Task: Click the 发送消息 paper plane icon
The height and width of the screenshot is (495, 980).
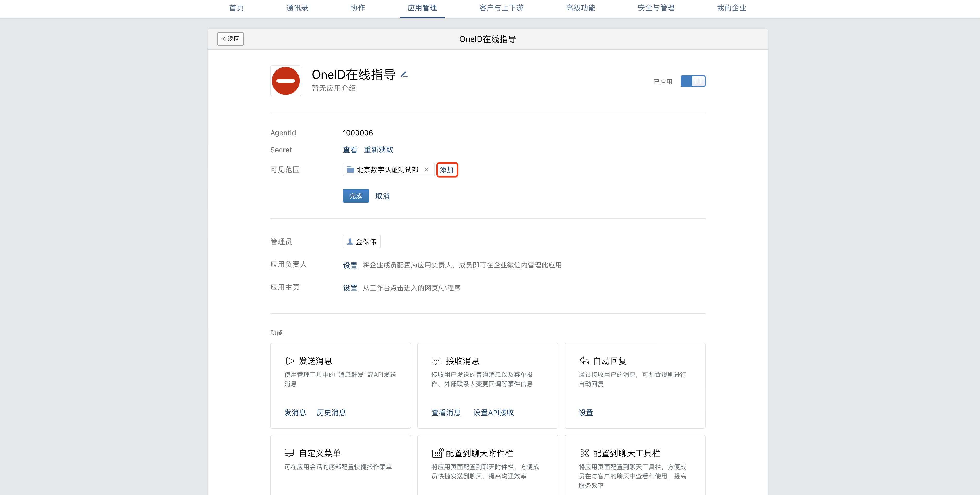Action: tap(289, 361)
